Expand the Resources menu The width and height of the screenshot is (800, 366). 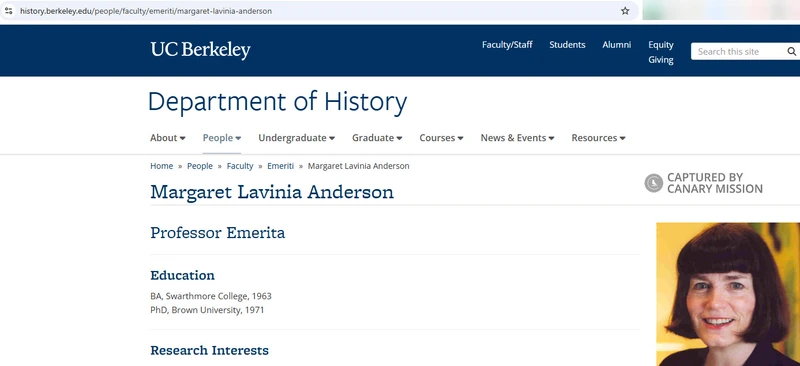pyautogui.click(x=598, y=138)
